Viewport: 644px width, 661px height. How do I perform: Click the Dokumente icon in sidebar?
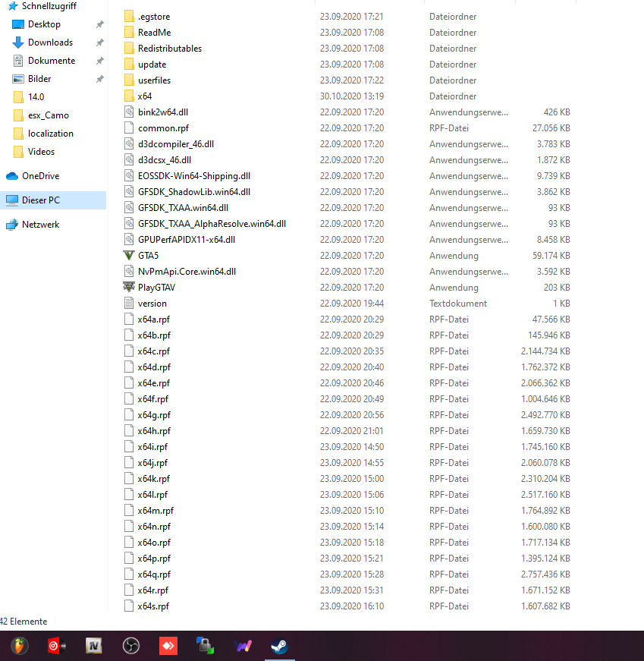point(18,61)
